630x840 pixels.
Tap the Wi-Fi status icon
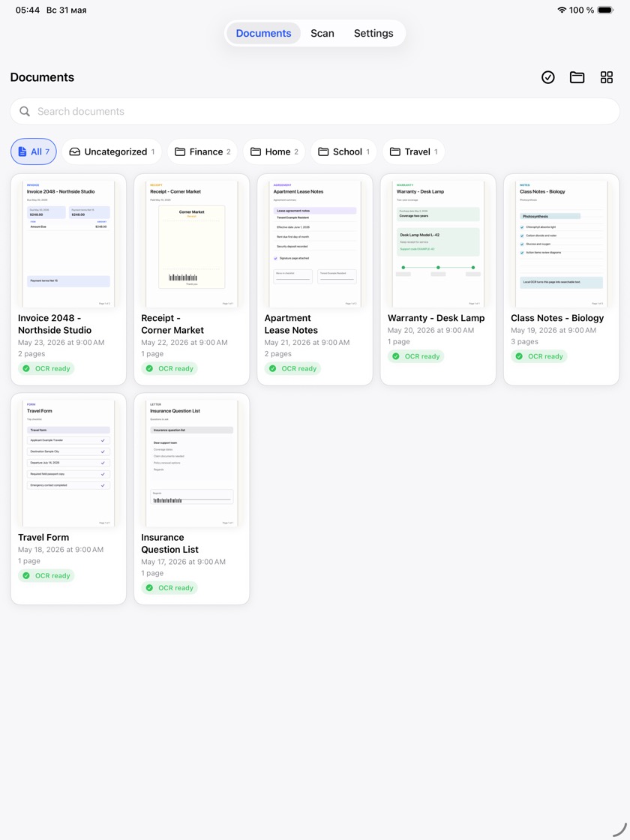pos(562,10)
